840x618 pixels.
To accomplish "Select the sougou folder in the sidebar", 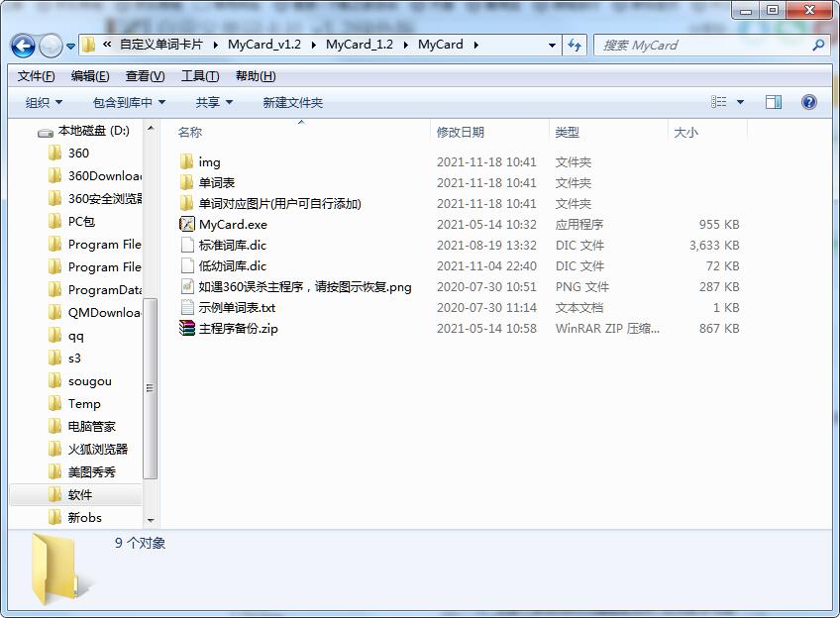I will pos(80,380).
